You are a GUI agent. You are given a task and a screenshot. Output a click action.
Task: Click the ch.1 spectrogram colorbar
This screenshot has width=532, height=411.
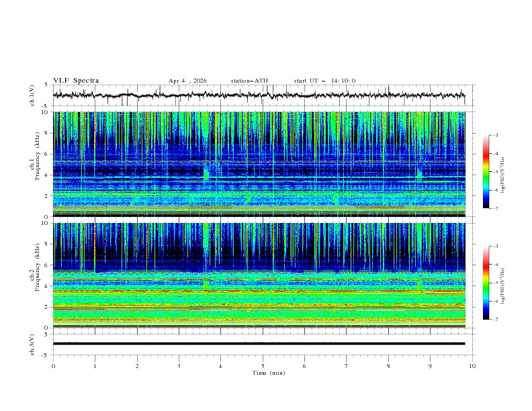pos(486,172)
